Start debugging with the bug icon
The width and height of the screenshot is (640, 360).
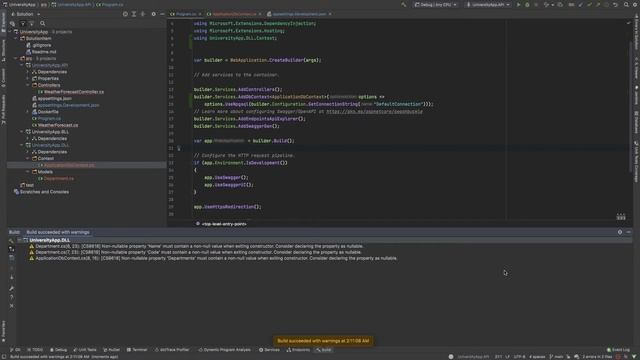[x=527, y=5]
